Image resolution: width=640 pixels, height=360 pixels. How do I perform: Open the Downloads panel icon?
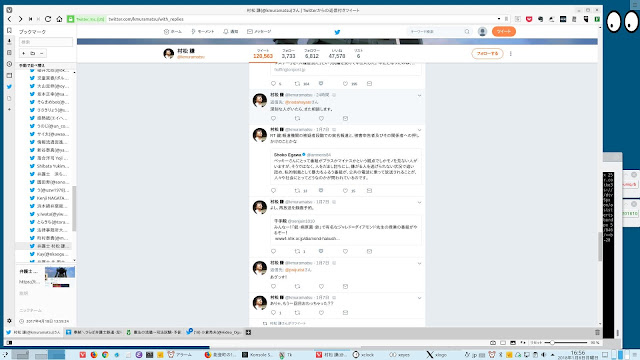(x=9, y=41)
